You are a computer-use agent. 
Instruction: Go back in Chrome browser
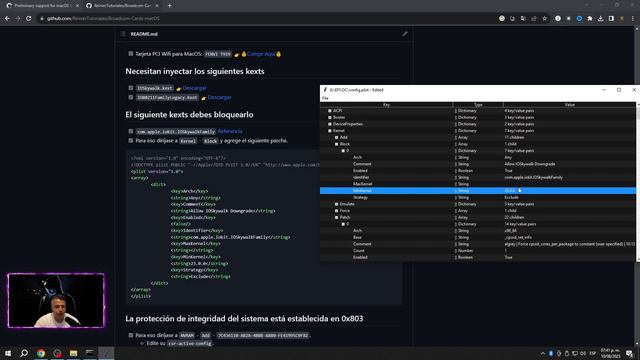pos(7,18)
